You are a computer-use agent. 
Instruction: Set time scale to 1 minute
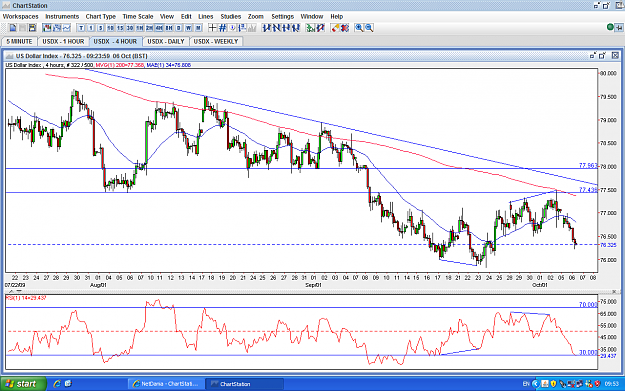(x=91, y=28)
